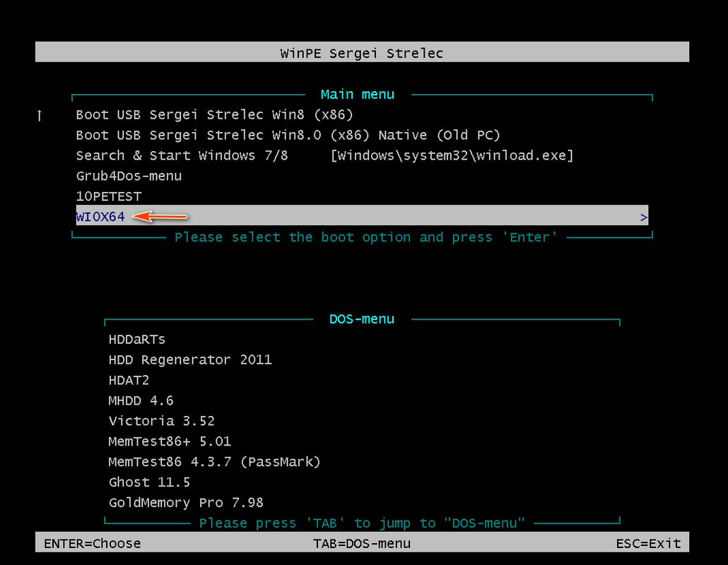Image resolution: width=728 pixels, height=565 pixels.
Task: Run MHDD 4.6 utility
Action: [x=141, y=400]
